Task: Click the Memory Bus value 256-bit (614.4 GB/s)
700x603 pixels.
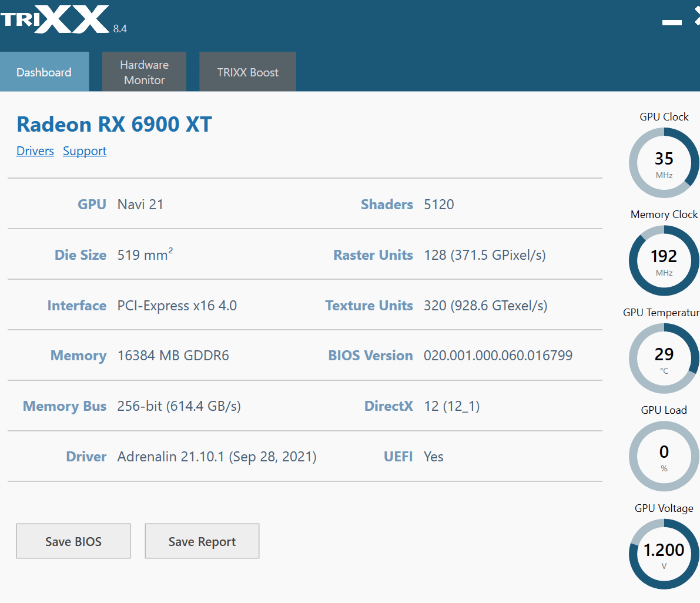Action: (x=179, y=406)
